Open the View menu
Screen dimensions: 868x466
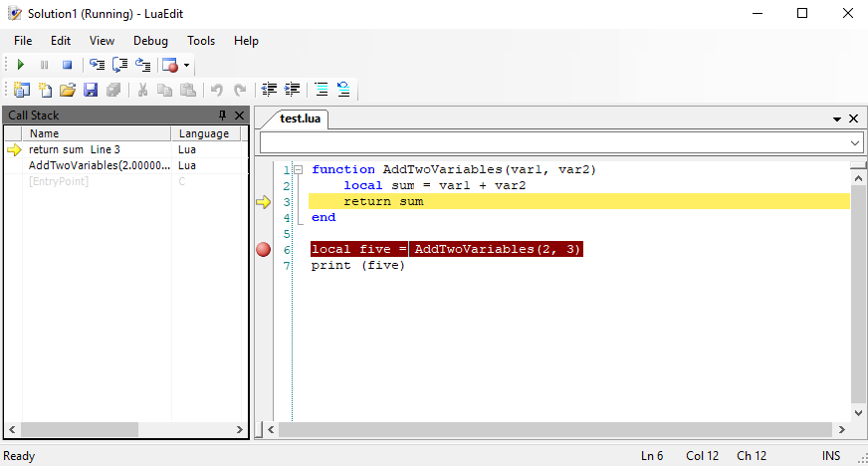(x=102, y=41)
